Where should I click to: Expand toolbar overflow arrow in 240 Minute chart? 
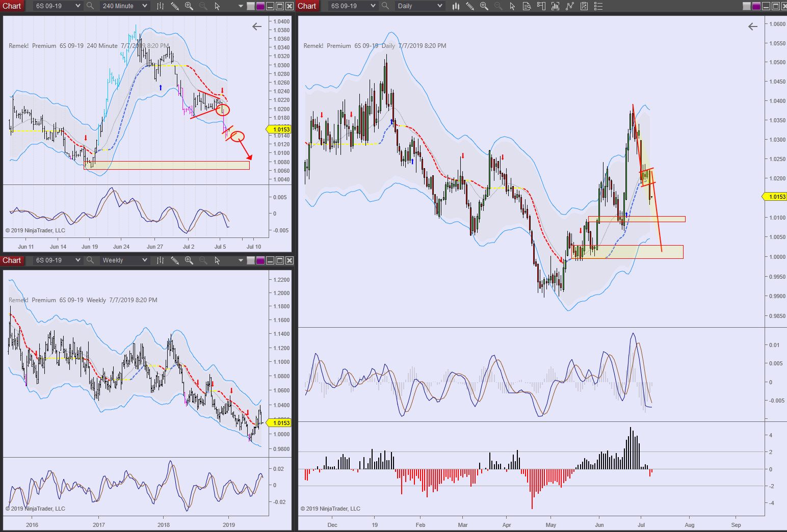tap(241, 6)
